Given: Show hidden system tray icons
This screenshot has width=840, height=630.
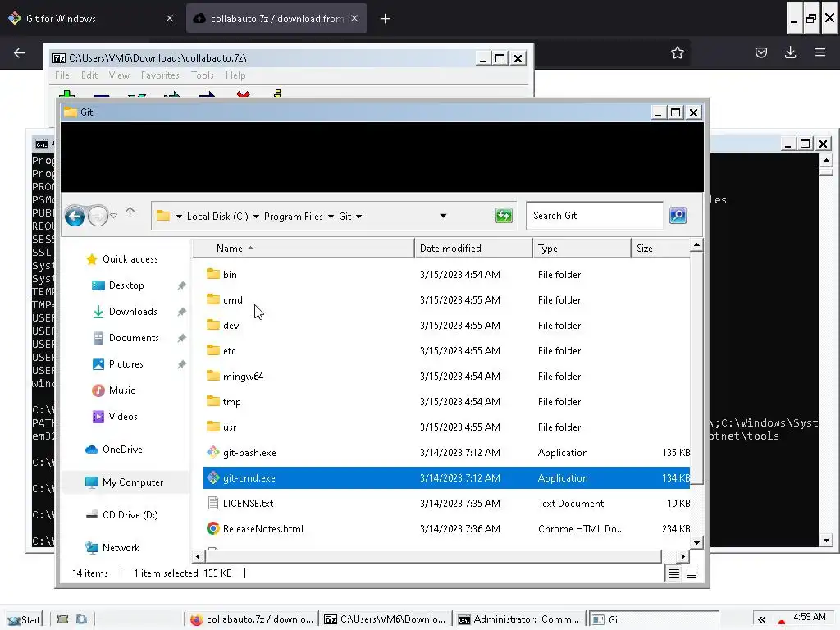Looking at the screenshot, I should tap(761, 619).
